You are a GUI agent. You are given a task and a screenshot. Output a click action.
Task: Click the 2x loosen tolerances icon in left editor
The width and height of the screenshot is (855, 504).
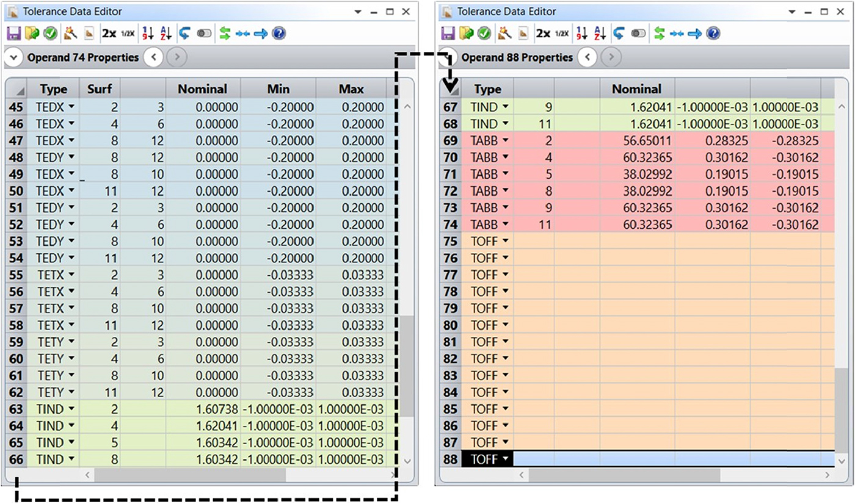[109, 34]
